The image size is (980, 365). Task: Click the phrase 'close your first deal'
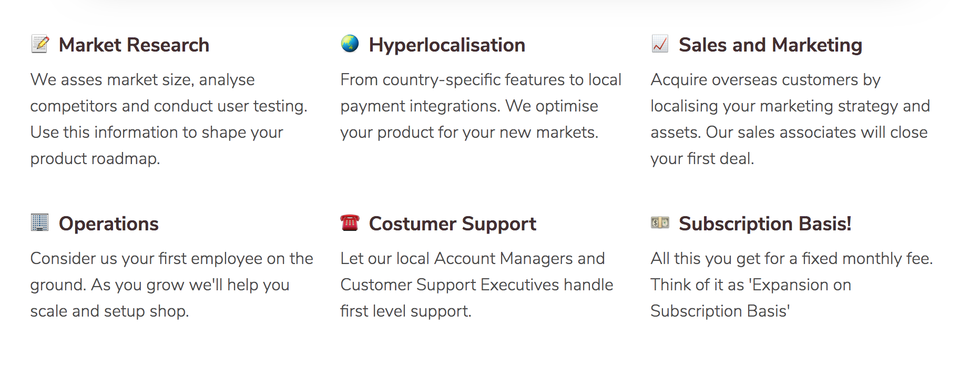[789, 145]
